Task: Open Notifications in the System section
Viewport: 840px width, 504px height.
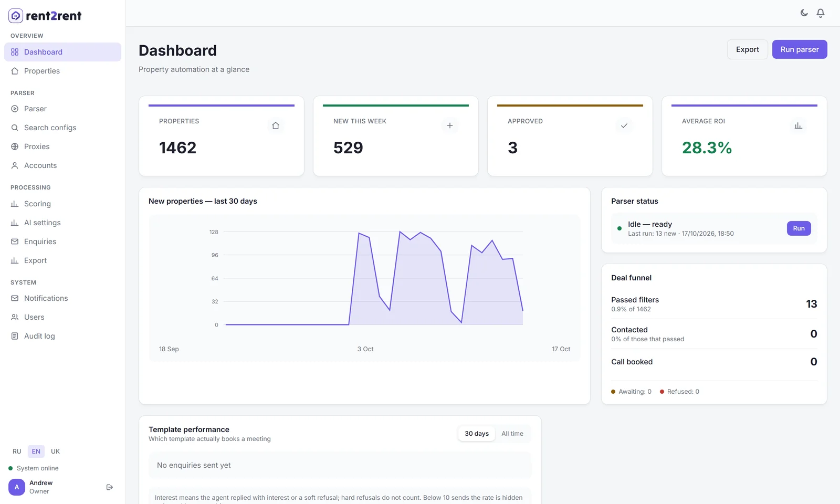Action: pyautogui.click(x=62, y=298)
